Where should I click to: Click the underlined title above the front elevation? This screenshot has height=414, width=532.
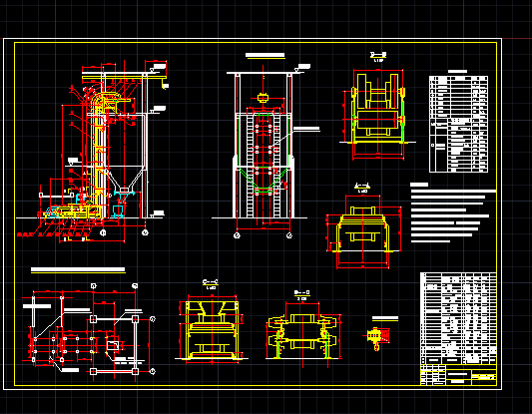(x=265, y=56)
